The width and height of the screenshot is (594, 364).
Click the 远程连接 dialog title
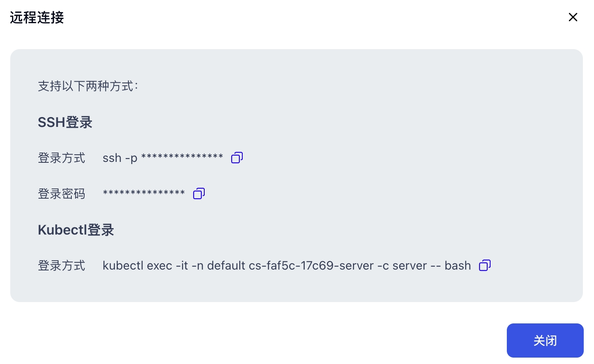37,18
